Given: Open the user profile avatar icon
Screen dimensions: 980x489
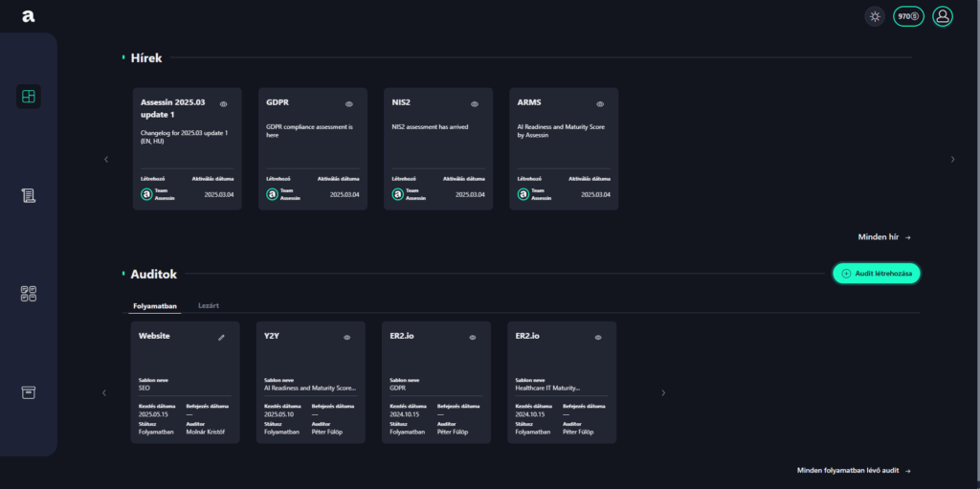Looking at the screenshot, I should pos(943,16).
